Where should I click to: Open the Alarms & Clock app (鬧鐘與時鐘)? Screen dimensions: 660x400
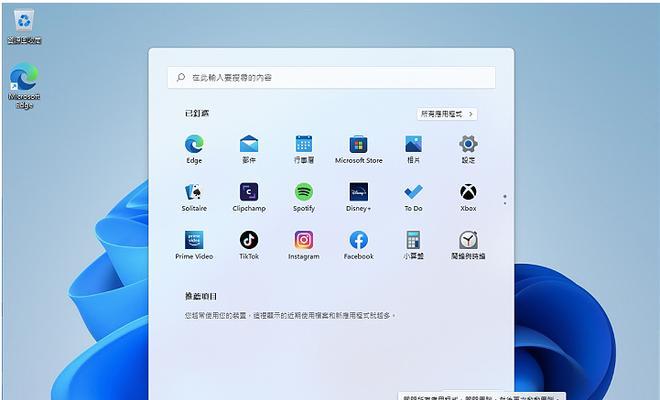[468, 245]
